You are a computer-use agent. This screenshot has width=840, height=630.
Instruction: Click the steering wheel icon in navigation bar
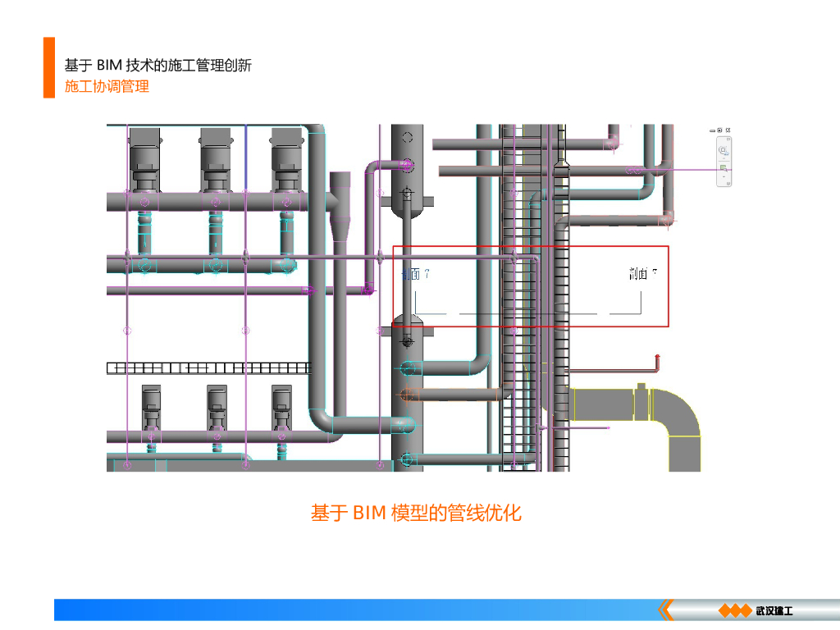click(x=724, y=150)
